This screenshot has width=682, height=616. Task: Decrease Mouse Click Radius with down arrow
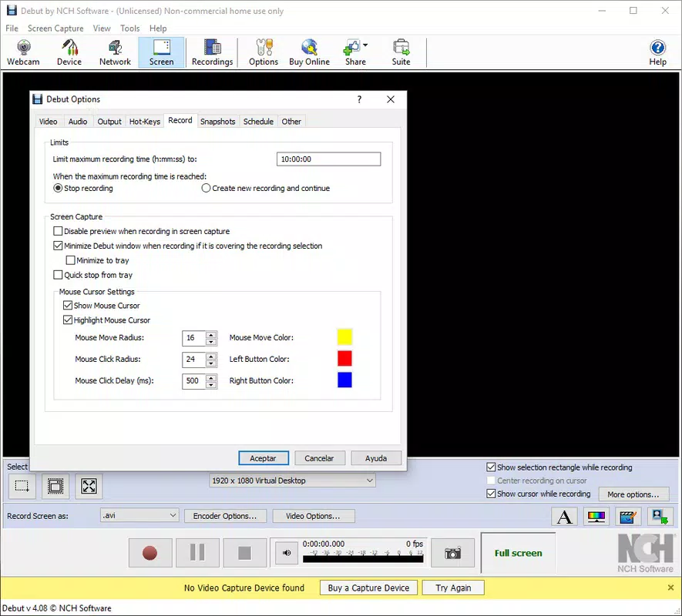[x=211, y=363]
